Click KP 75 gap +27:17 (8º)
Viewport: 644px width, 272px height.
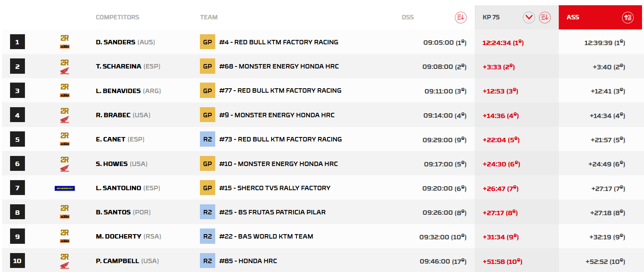[500, 212]
